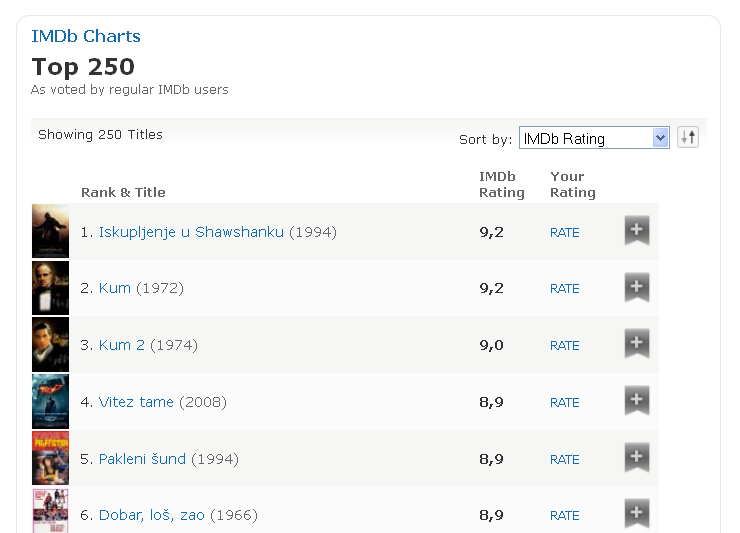Add Kum (1972) to watchlist
The height and width of the screenshot is (533, 740).
point(637,287)
